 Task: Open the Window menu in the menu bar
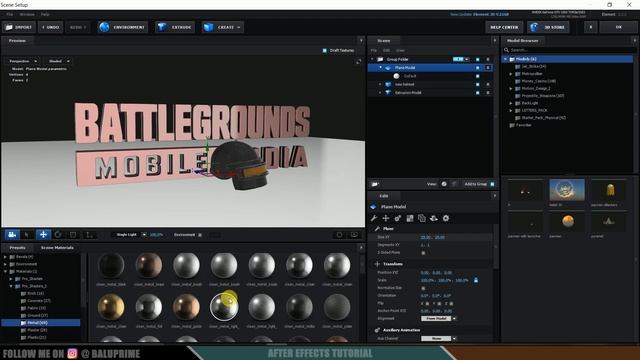(27, 14)
